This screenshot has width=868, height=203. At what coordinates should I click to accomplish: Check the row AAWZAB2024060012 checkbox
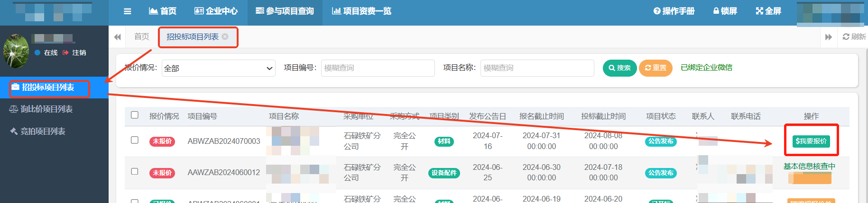click(135, 171)
